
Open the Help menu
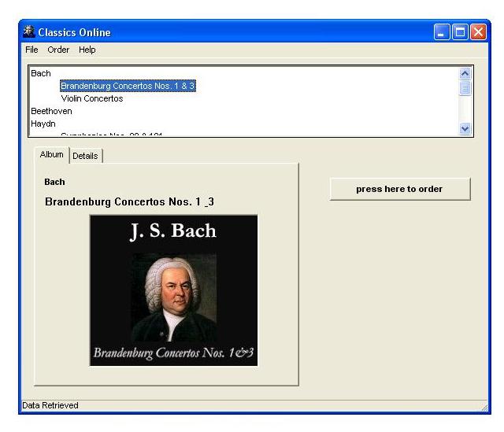pos(87,50)
